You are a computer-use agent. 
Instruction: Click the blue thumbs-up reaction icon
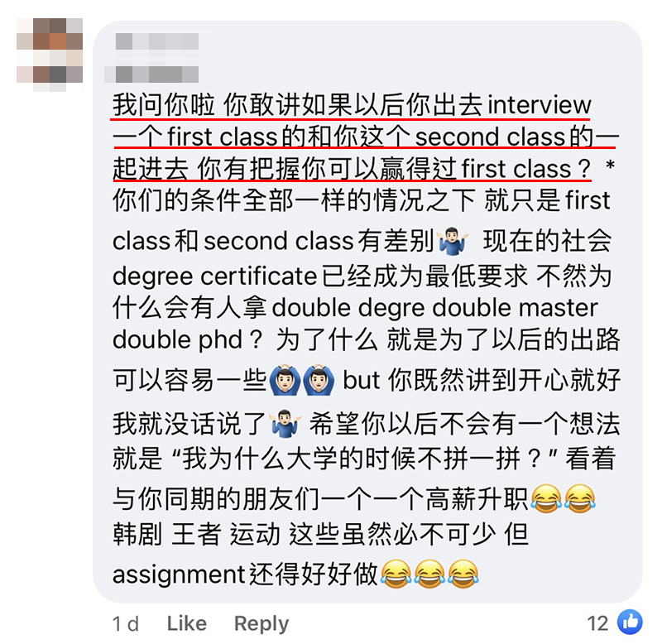630,622
